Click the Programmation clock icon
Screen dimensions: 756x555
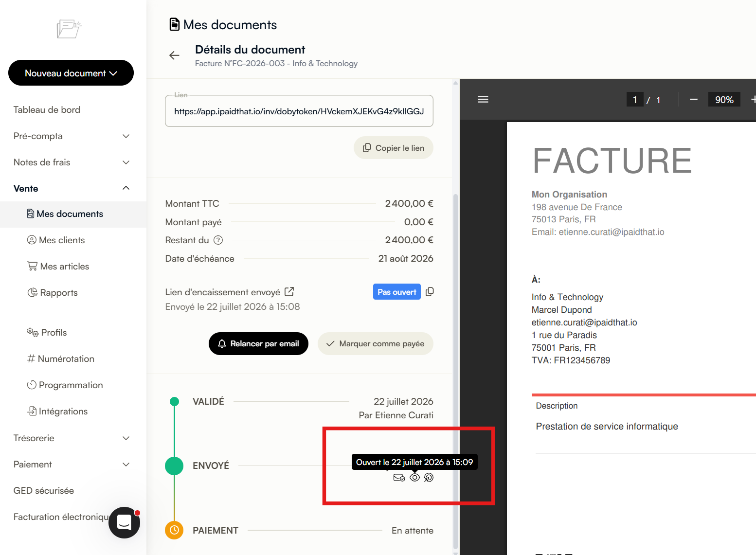pos(32,385)
